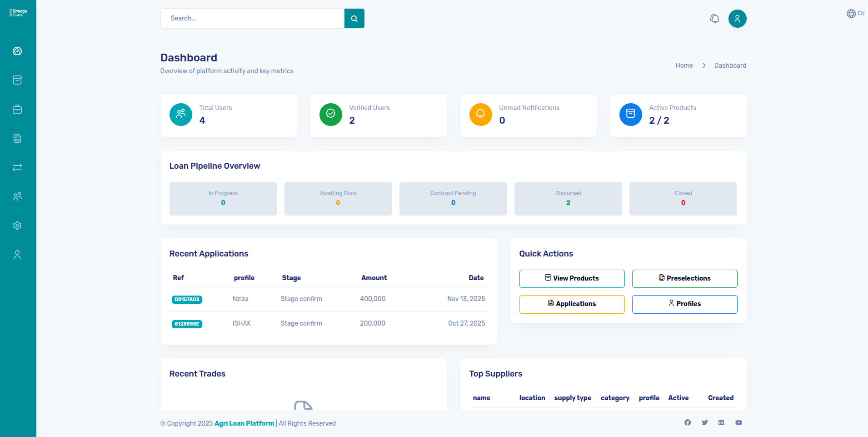The height and width of the screenshot is (437, 868).
Task: Click the Twitter icon in the footer
Action: coord(705,422)
